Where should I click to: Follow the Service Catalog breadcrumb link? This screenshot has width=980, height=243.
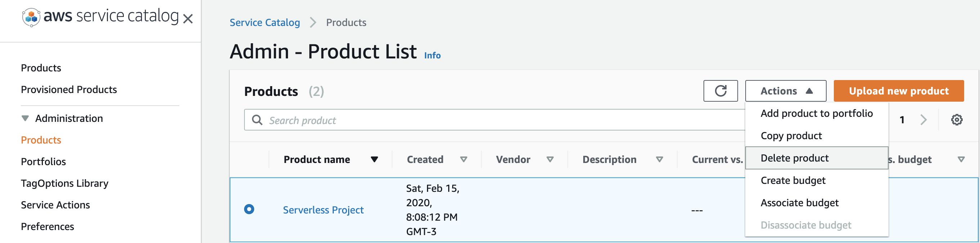point(265,22)
